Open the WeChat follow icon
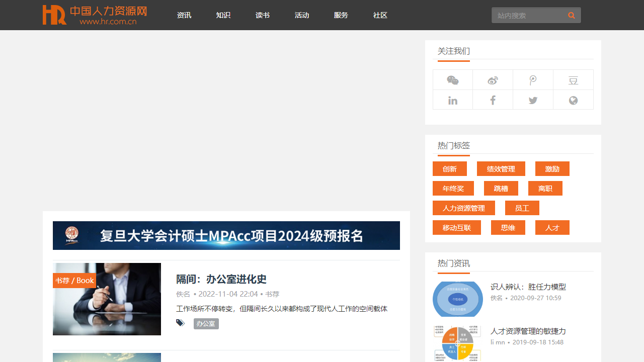 [x=453, y=80]
